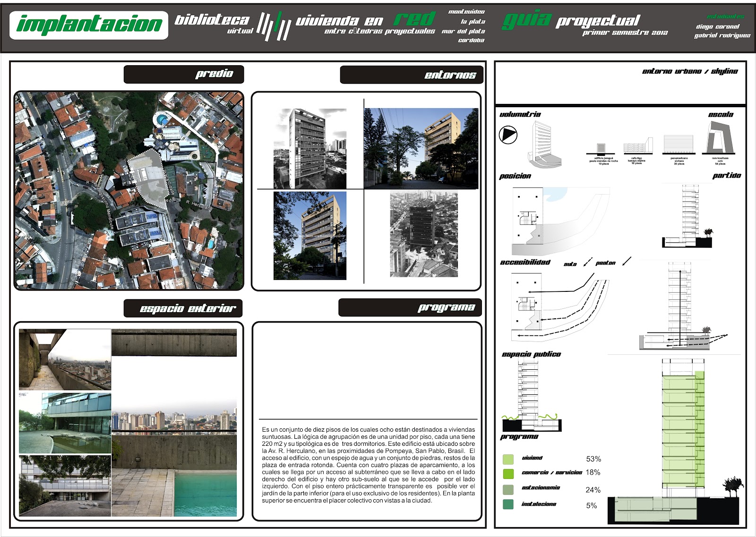Click the 'accesibilidad' heading
The height and width of the screenshot is (537, 756).
point(525,262)
